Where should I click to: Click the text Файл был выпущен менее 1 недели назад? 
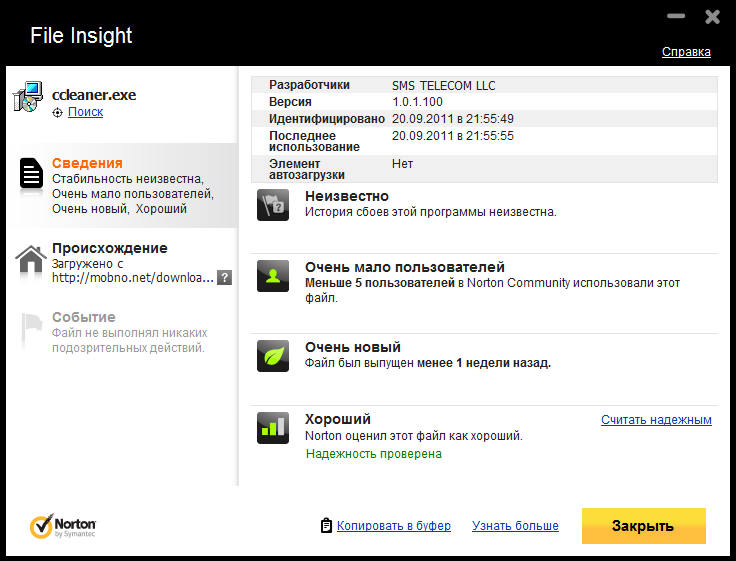428,363
